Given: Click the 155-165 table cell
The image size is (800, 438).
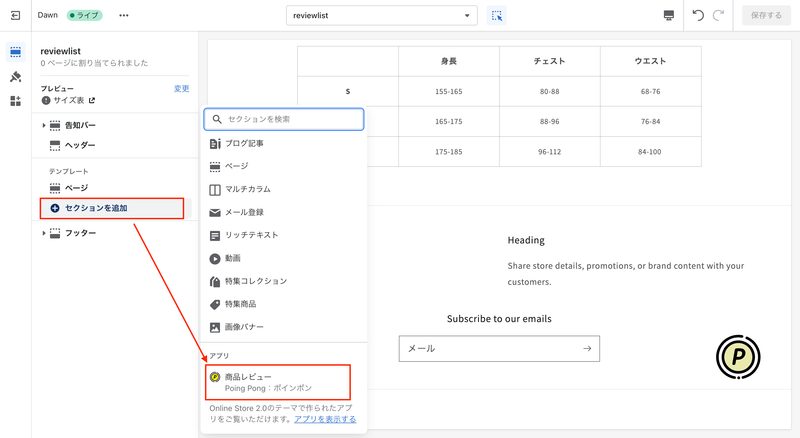Looking at the screenshot, I should [448, 91].
